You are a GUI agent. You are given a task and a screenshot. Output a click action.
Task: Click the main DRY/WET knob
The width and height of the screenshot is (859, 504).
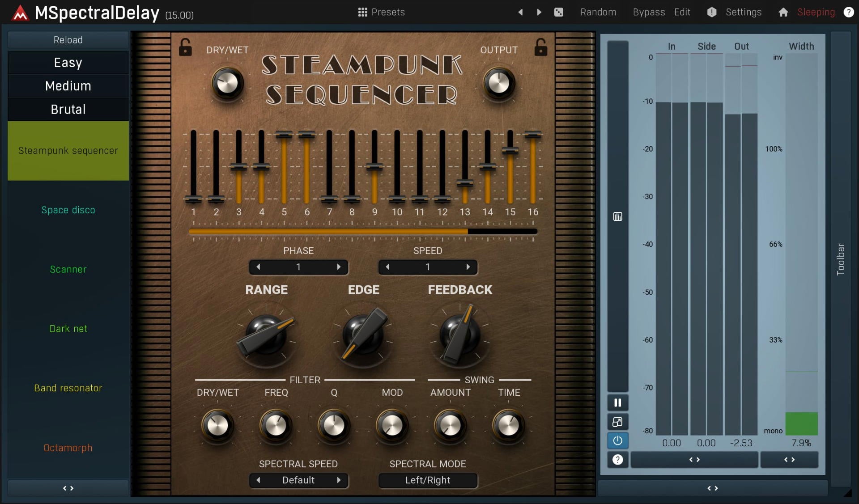tap(227, 83)
